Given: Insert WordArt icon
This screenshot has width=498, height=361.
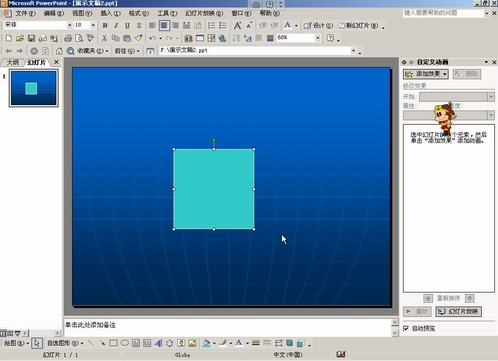Looking at the screenshot, I should point(158,343).
